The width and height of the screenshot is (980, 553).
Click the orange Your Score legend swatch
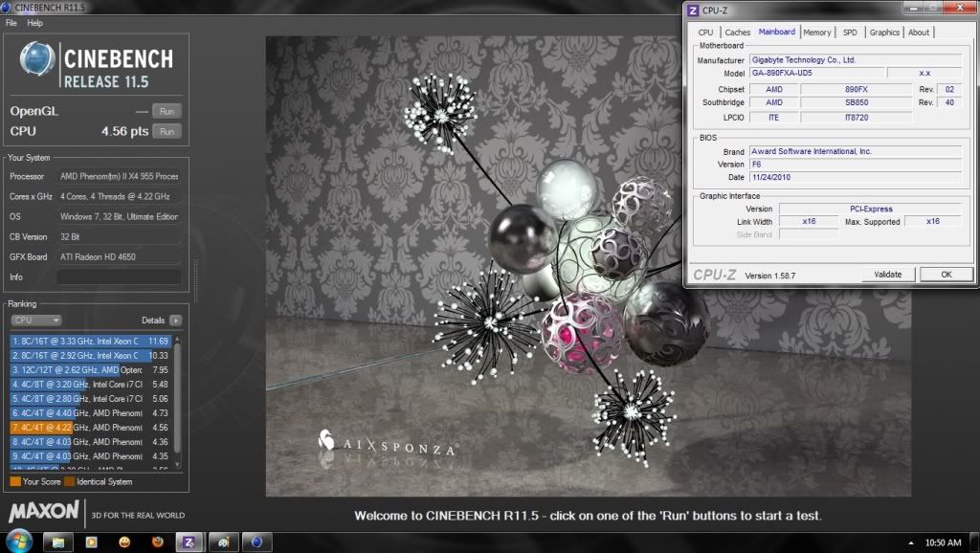click(x=15, y=482)
